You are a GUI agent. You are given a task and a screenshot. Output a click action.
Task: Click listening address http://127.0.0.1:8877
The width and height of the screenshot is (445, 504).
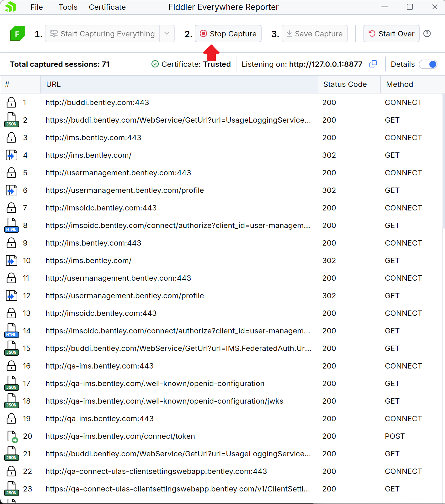pos(326,64)
